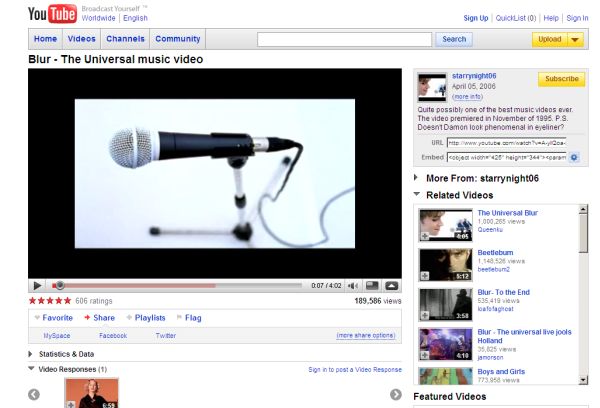Show the next video response

click(x=396, y=394)
